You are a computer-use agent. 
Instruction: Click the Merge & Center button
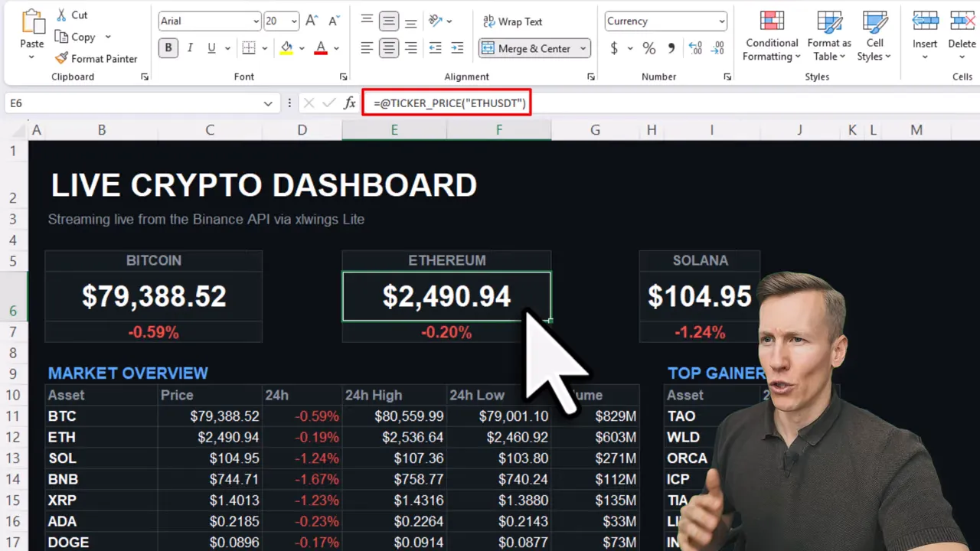[x=526, y=48]
